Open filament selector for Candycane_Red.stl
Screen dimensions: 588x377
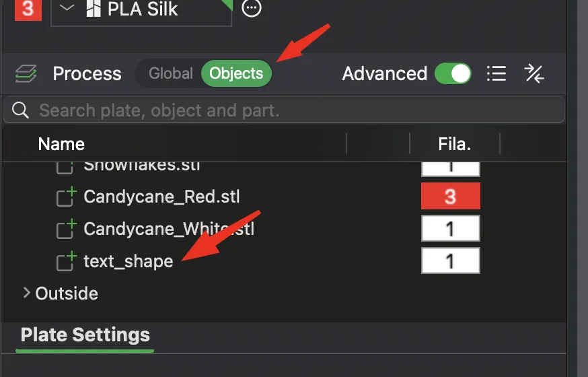point(450,197)
